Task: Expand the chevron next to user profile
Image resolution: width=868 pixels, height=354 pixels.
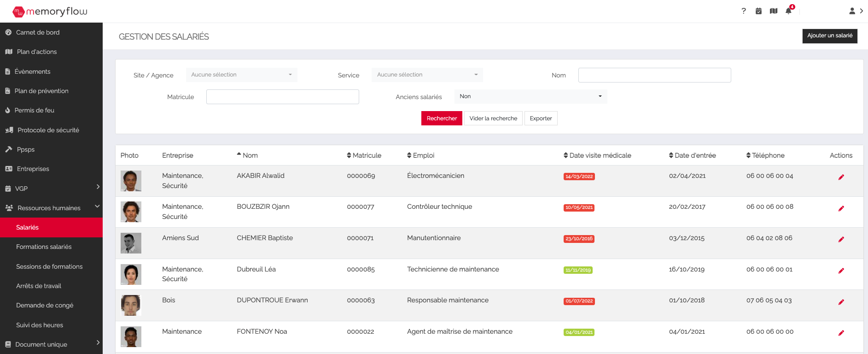Action: (862, 11)
